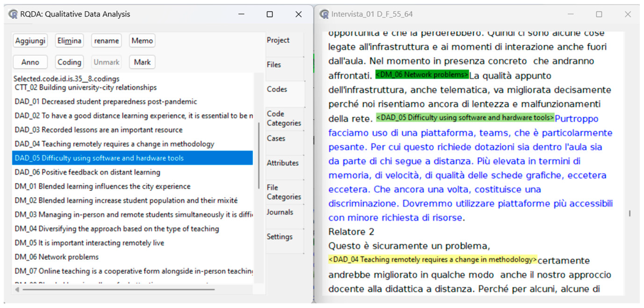Screen dimensions: 644x308
Task: Select code DM_06 Network problems in list
Action: tap(56, 257)
